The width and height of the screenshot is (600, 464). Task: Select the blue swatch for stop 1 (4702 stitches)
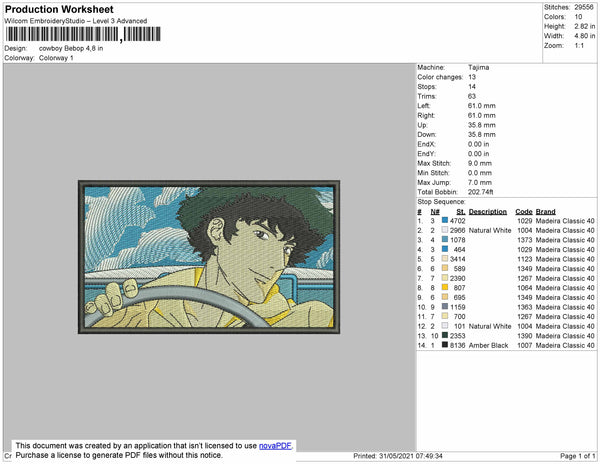pos(445,220)
